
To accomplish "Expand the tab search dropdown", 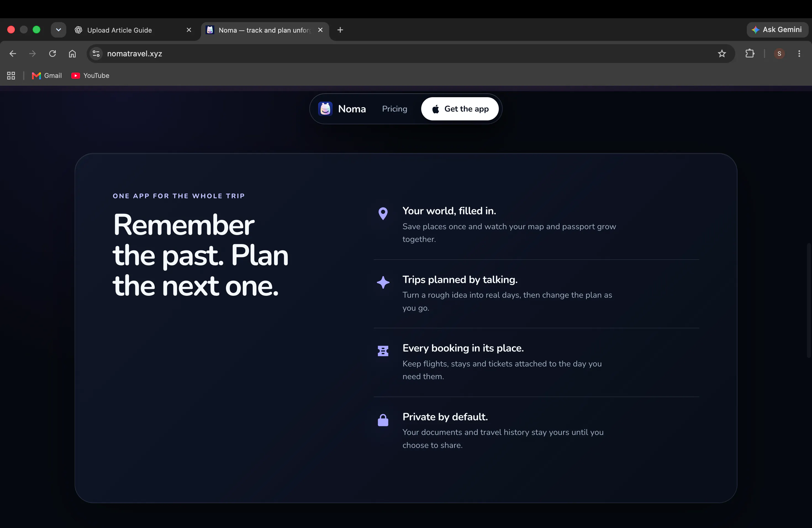I will [x=58, y=30].
